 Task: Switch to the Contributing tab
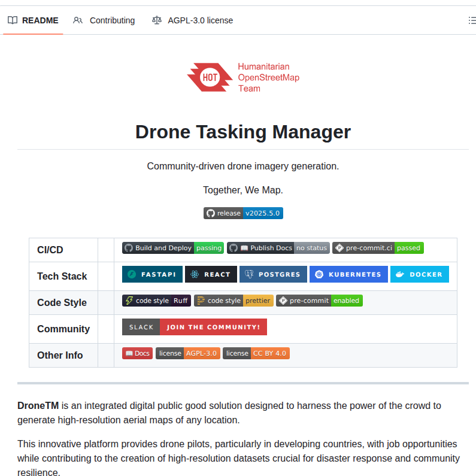104,20
